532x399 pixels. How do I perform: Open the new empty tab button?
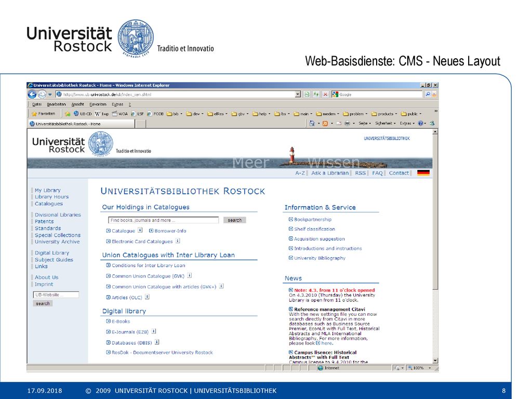(x=140, y=124)
